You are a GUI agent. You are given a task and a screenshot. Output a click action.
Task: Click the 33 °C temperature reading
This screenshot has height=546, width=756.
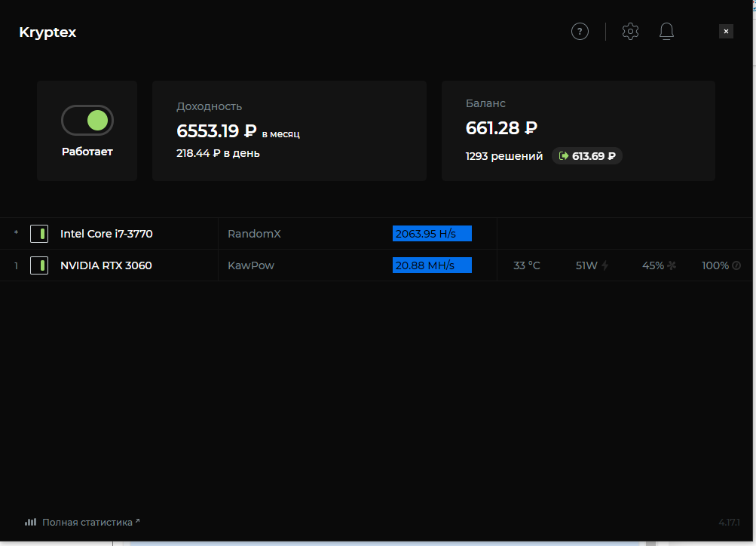pyautogui.click(x=527, y=265)
